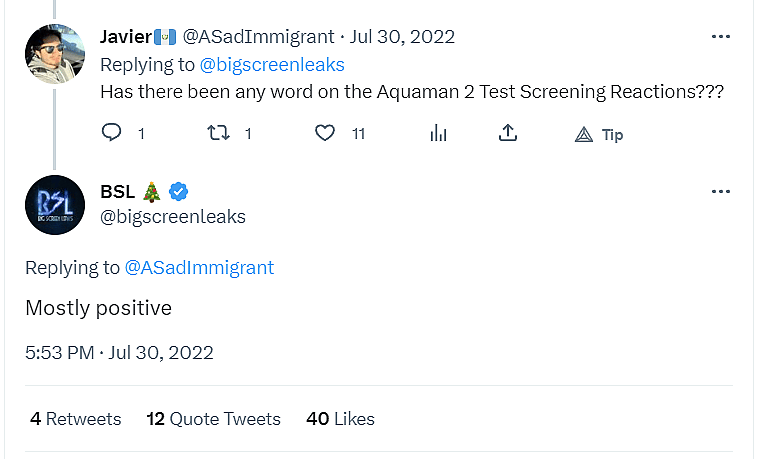The width and height of the screenshot is (758, 459).
Task: Open the BSL profile avatar
Action: click(54, 204)
